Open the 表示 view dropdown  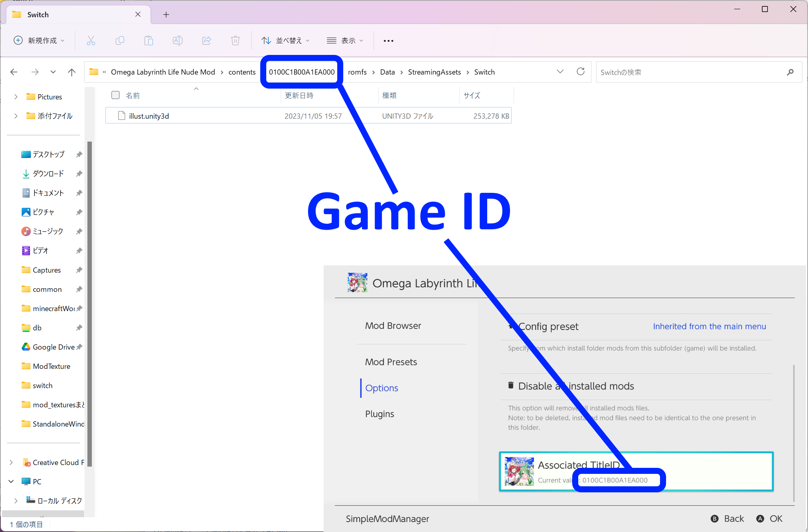[345, 40]
